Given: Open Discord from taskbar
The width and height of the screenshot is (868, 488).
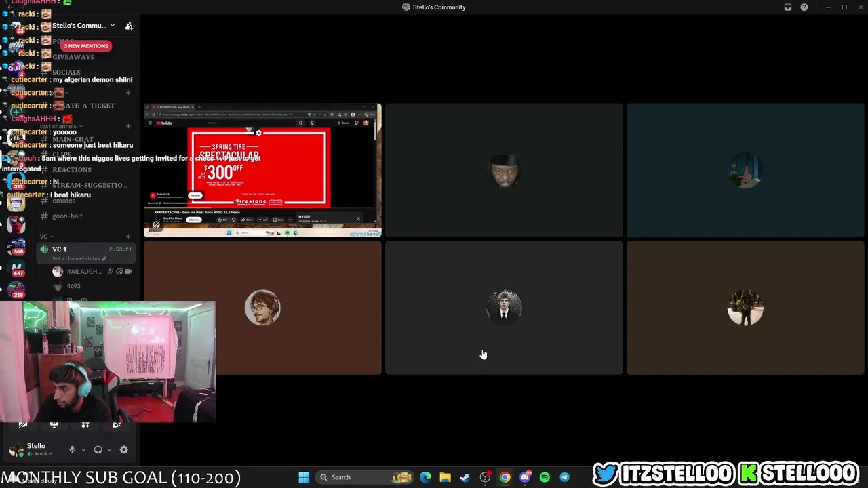Looking at the screenshot, I should pos(524,477).
